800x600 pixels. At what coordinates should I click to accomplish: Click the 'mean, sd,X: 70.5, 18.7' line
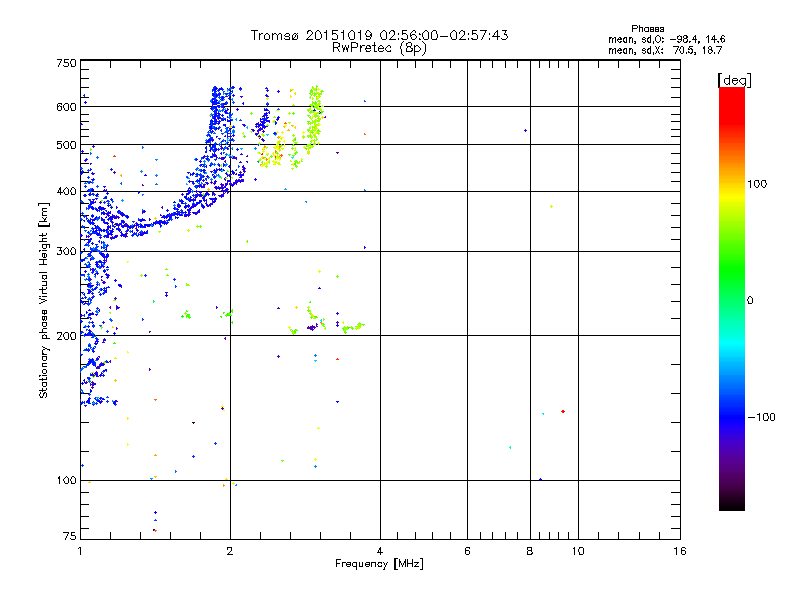point(665,50)
